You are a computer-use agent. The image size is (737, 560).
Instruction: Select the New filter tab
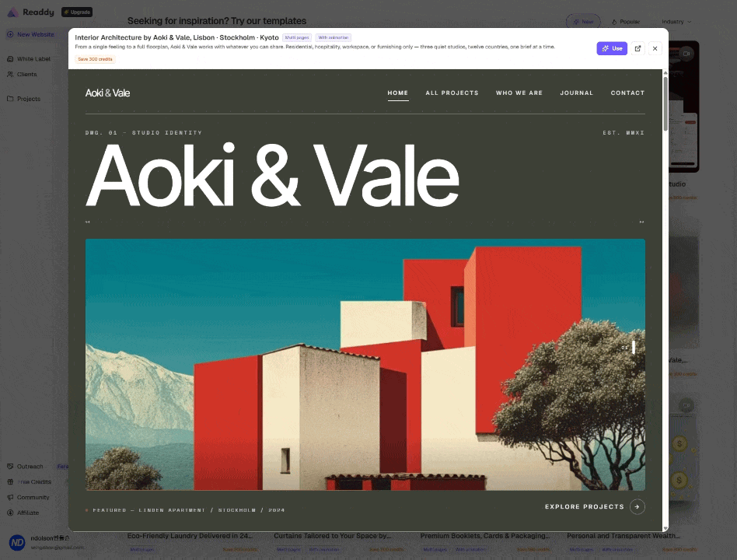pyautogui.click(x=583, y=22)
